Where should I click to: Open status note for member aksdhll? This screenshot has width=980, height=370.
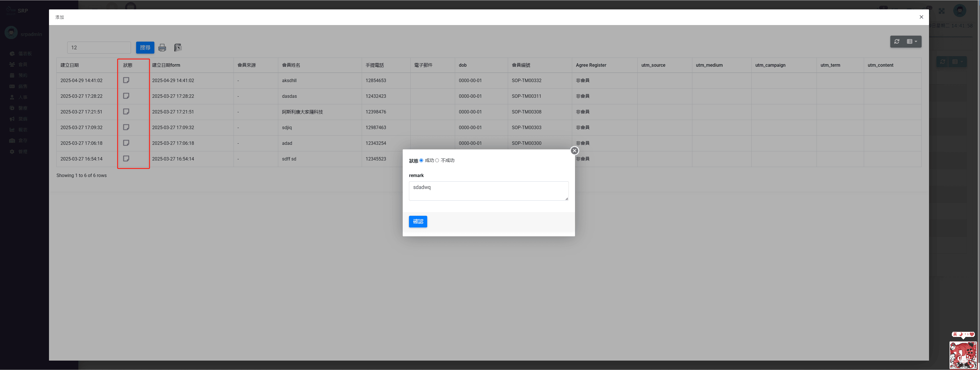126,80
